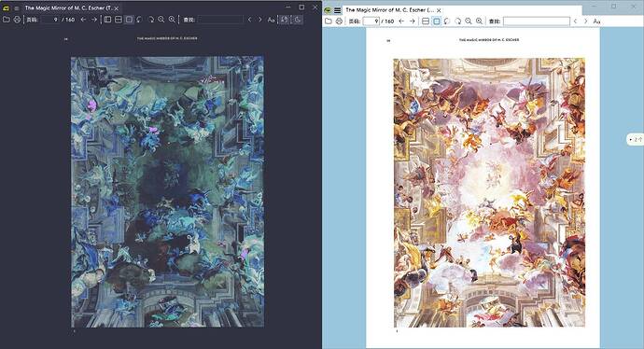Toggle the dark theme moon icon
This screenshot has width=644, height=349.
[x=298, y=20]
